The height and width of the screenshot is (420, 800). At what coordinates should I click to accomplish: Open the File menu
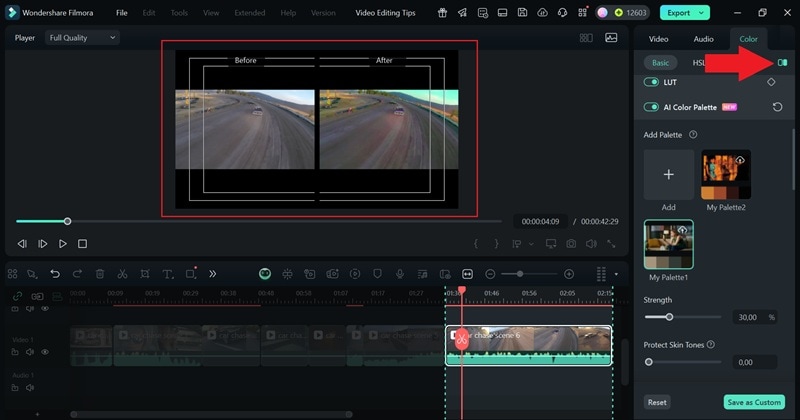click(x=121, y=13)
